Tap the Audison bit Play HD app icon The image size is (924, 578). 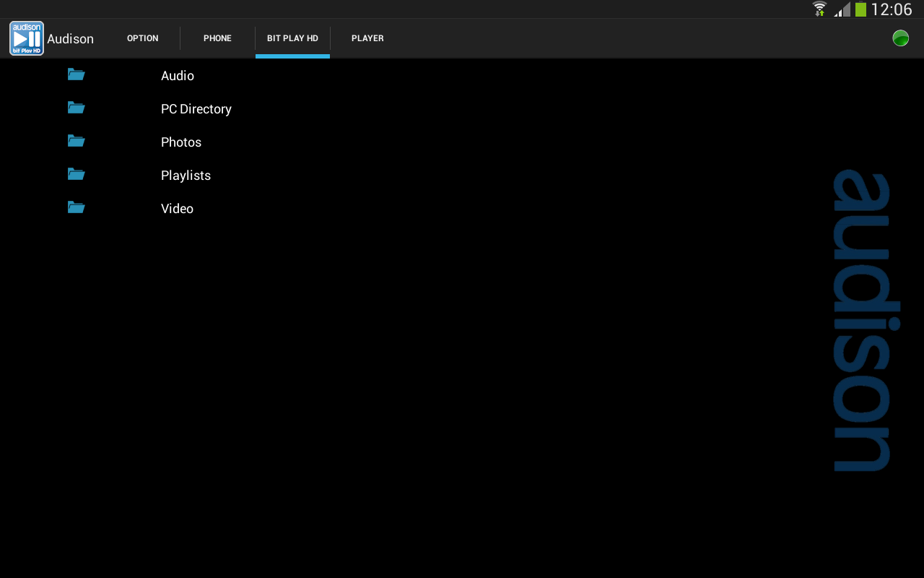coord(27,38)
